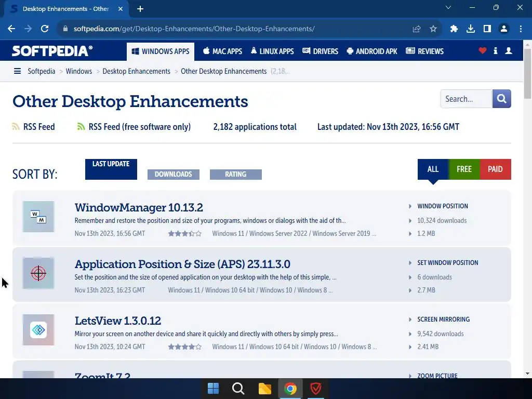Click the LetsView app icon thumbnail
Image resolution: width=532 pixels, height=399 pixels.
(x=38, y=330)
